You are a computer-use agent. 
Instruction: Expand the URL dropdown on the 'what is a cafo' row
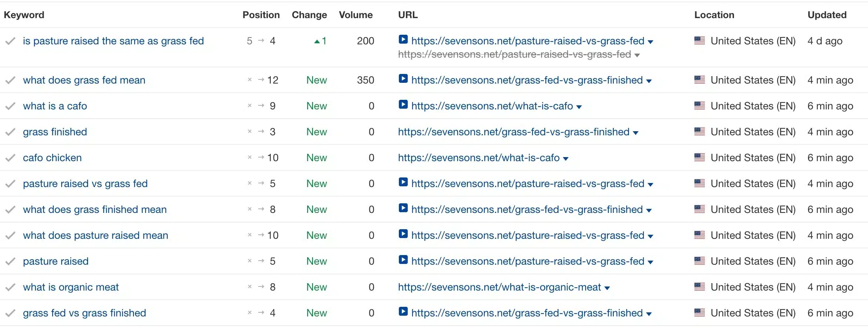[579, 106]
